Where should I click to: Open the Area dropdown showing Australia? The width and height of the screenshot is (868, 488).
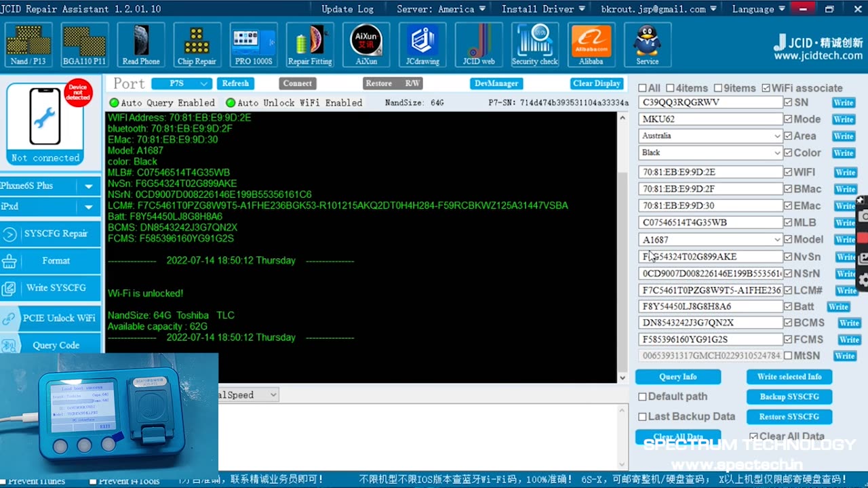click(x=710, y=136)
